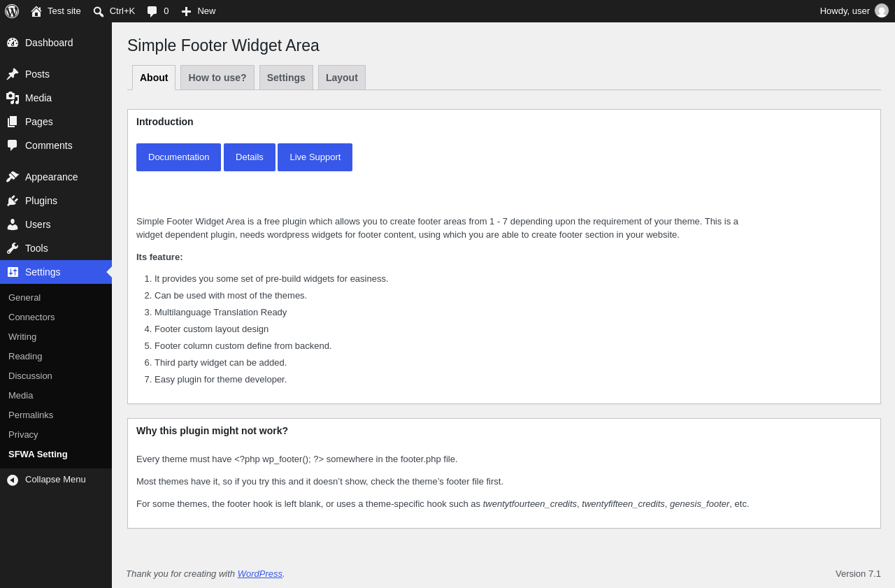Click the Posts pin icon
This screenshot has height=588, width=895.
13,74
